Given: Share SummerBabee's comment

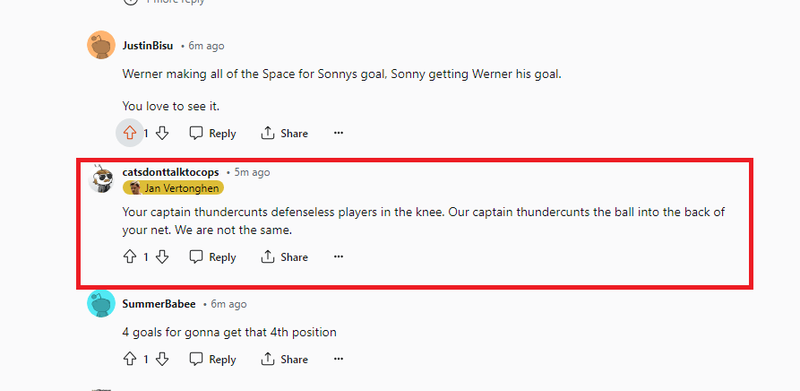Looking at the screenshot, I should [x=284, y=359].
